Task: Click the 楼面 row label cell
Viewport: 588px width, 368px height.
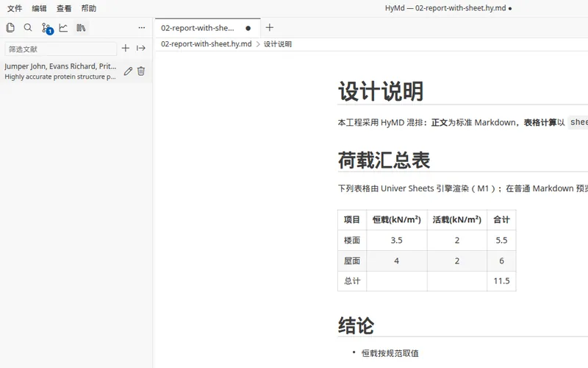Action: click(352, 241)
